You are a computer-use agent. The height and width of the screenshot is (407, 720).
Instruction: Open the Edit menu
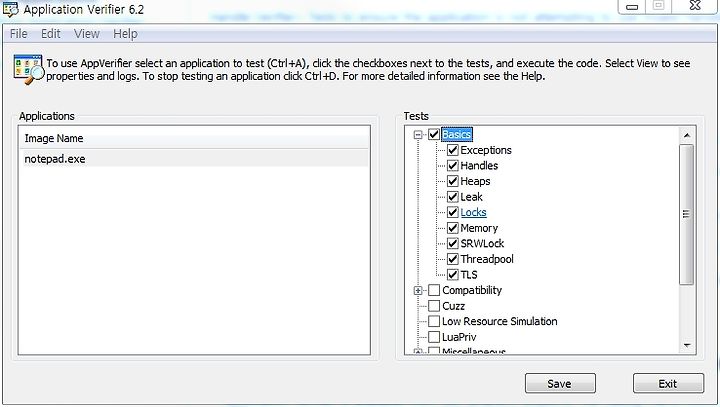pos(51,34)
